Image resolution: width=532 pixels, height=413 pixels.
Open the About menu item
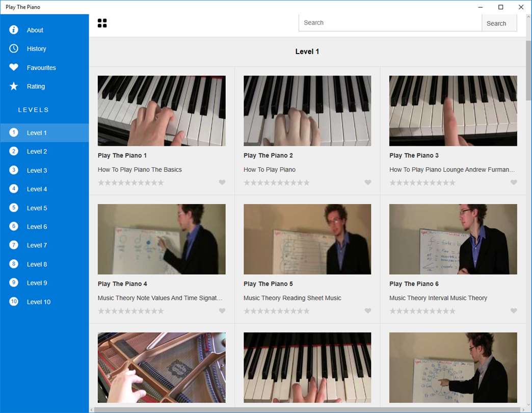44,30
